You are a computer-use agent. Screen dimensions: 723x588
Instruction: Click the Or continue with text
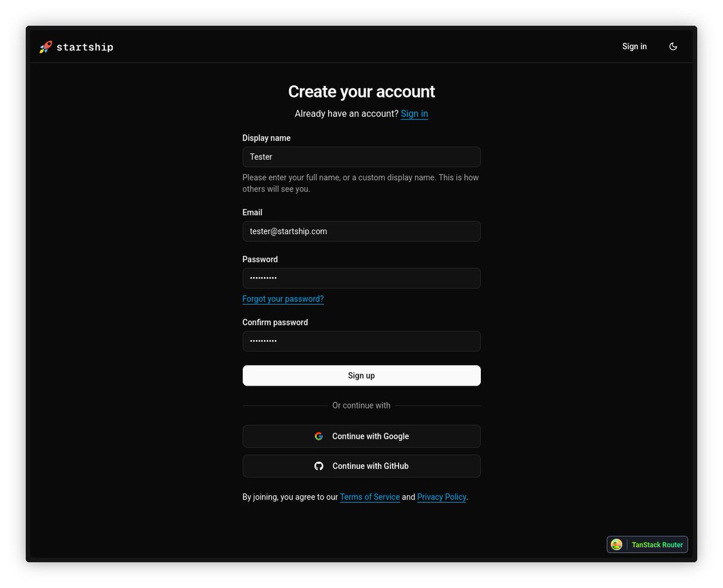click(x=361, y=405)
